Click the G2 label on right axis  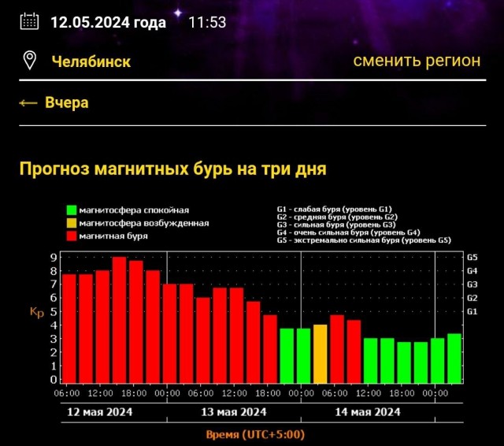pyautogui.click(x=472, y=298)
